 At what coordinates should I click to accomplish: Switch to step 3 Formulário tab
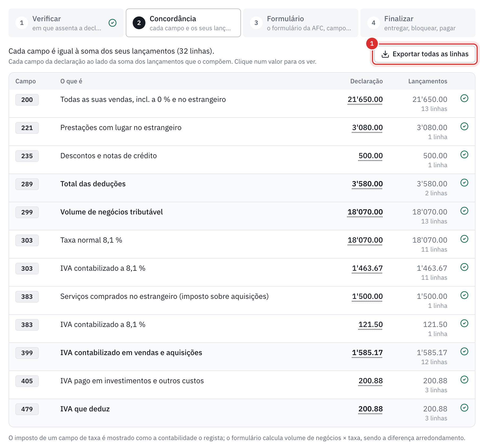pos(301,23)
